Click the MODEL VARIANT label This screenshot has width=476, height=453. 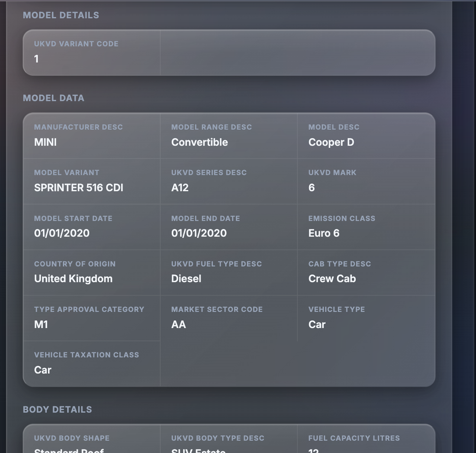click(x=67, y=172)
